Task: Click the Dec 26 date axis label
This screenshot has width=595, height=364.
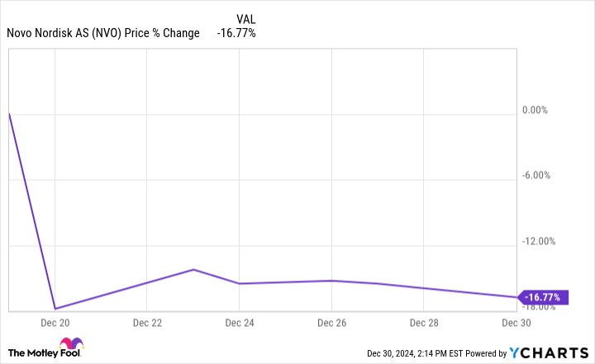Action: [331, 321]
